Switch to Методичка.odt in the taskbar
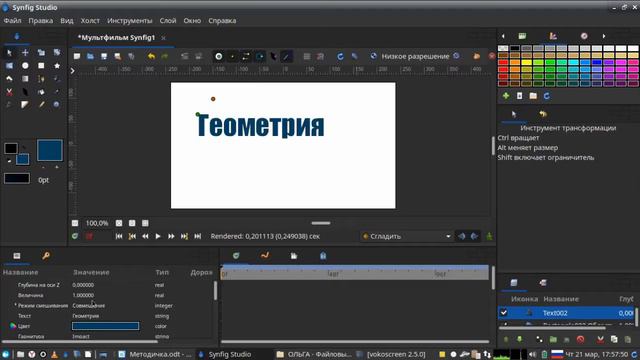 tap(155, 354)
